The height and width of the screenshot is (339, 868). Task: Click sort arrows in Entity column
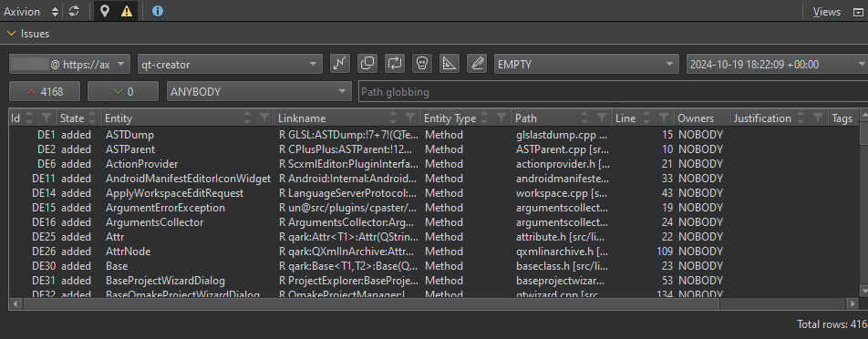tap(247, 118)
